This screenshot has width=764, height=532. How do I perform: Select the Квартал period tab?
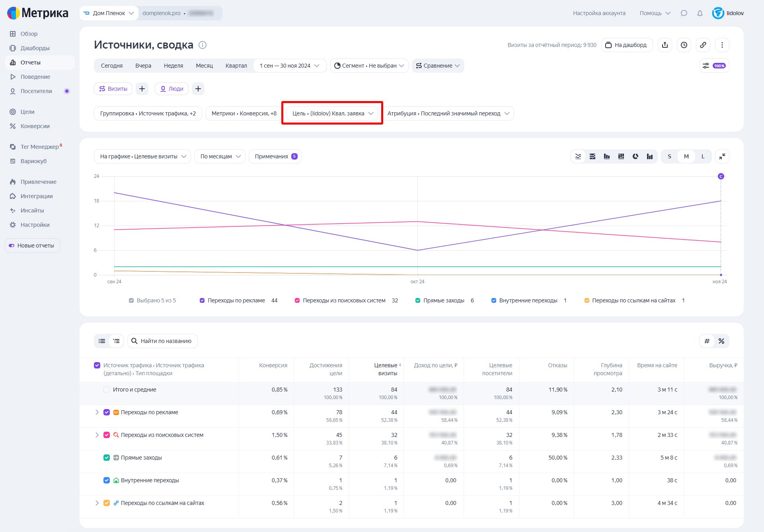tap(236, 66)
